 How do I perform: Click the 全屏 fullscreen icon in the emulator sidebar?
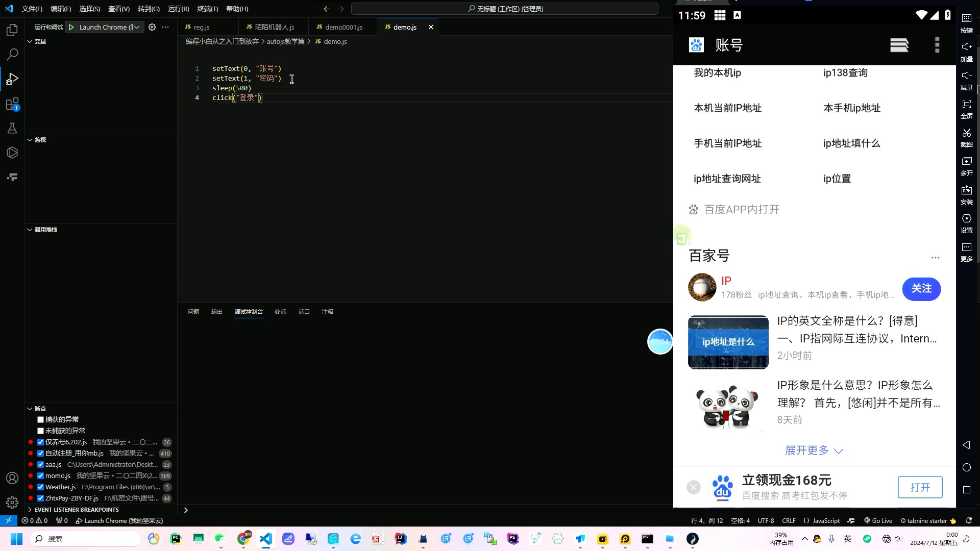966,105
